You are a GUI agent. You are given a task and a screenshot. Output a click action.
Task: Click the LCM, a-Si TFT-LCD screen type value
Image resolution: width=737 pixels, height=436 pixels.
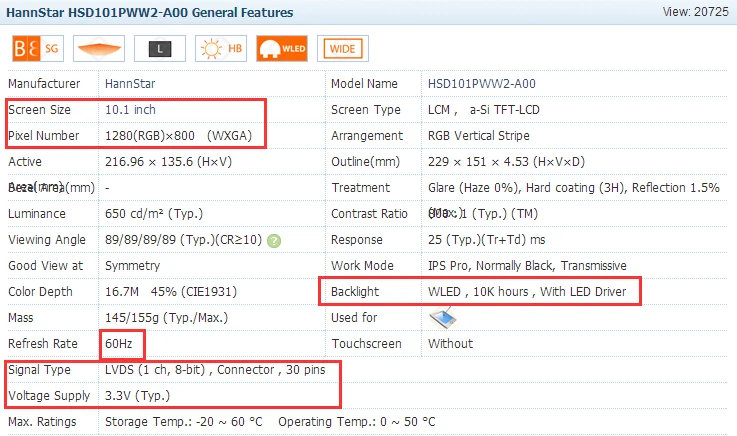click(x=484, y=110)
